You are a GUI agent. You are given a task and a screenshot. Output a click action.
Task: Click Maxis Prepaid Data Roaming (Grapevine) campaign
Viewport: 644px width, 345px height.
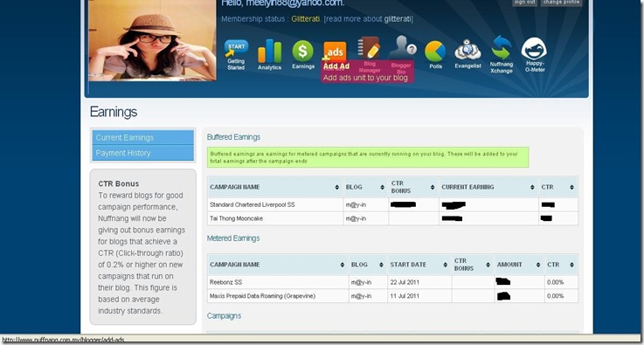pyautogui.click(x=262, y=296)
